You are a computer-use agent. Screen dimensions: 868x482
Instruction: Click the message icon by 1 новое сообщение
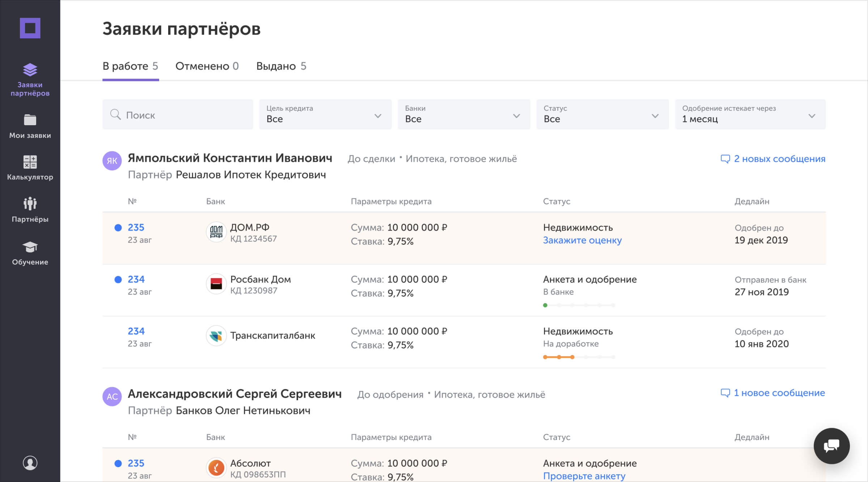pos(725,393)
